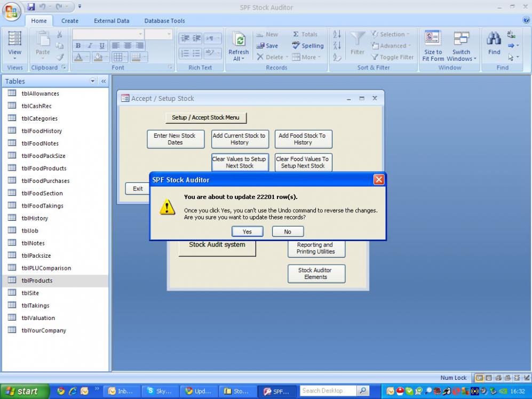This screenshot has height=399, width=532.
Task: Click Toggle Filter in Sort & Filter
Action: tap(392, 57)
